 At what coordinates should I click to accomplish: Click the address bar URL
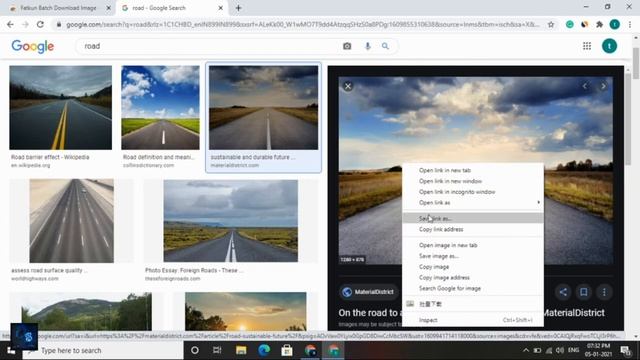[x=302, y=24]
